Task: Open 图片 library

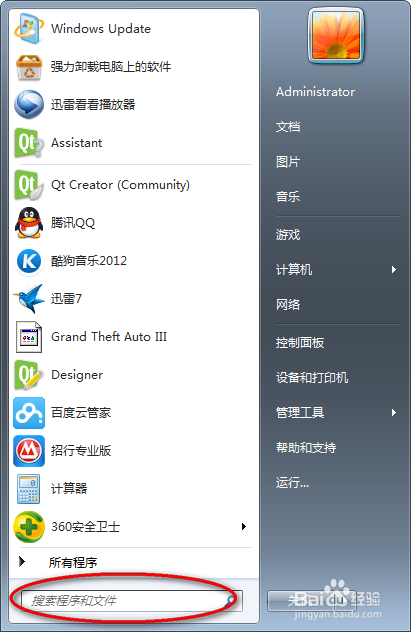Action: pyautogui.click(x=288, y=162)
